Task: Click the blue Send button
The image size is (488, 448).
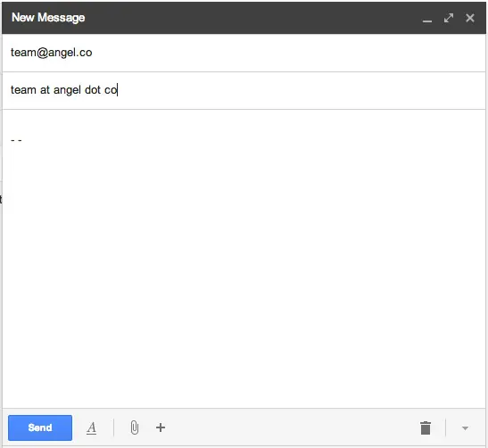Action: (40, 427)
